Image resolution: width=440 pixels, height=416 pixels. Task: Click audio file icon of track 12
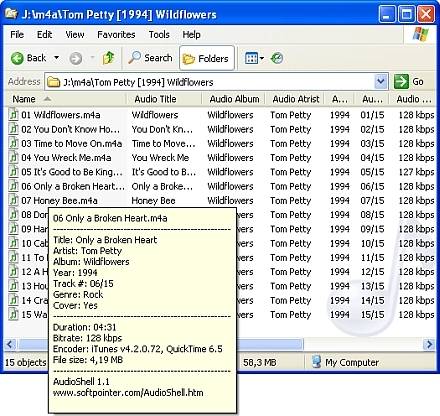point(13,272)
